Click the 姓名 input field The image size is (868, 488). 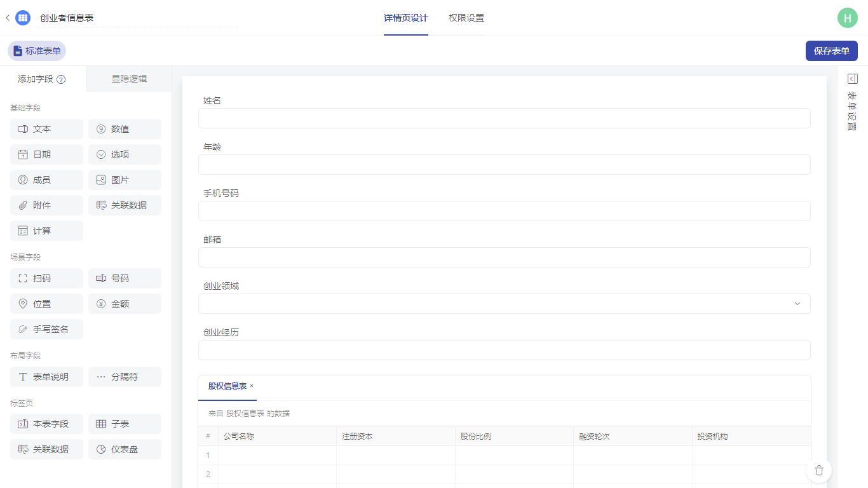pyautogui.click(x=505, y=118)
